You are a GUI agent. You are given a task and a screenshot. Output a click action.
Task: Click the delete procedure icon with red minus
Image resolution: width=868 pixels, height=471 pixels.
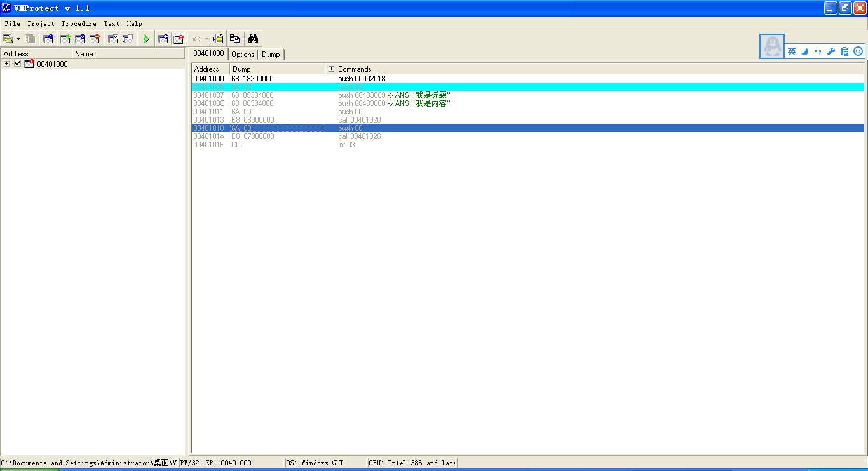point(94,39)
